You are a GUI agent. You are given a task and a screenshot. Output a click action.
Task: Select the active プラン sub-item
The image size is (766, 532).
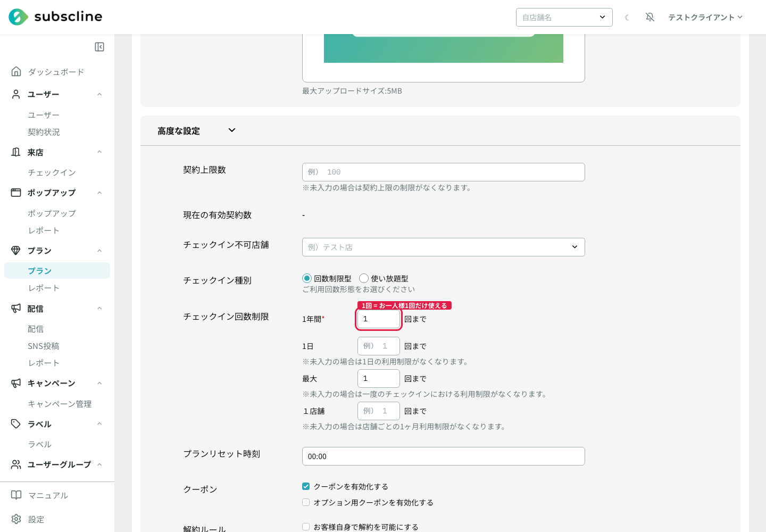[x=57, y=270]
